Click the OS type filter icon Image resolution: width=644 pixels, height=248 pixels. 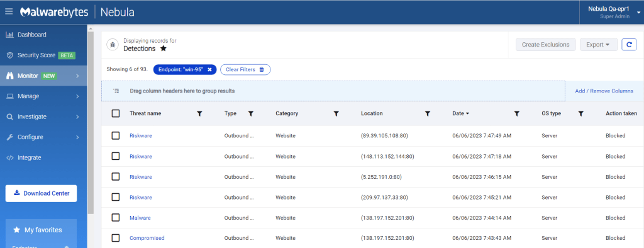pyautogui.click(x=580, y=113)
